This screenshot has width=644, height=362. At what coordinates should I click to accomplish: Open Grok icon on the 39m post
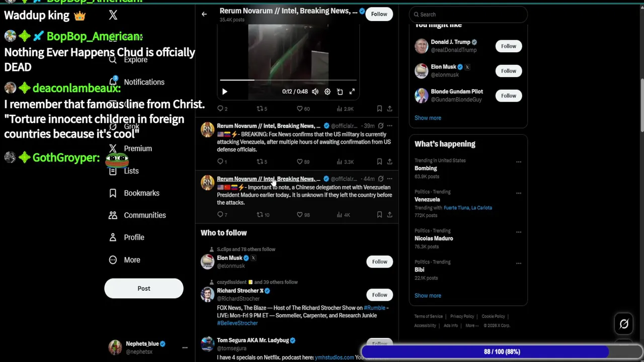(x=380, y=126)
